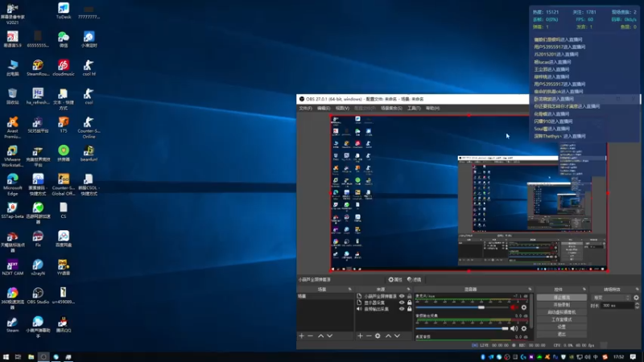Open audio output capture gear settings
644x362 pixels.
pos(524,328)
